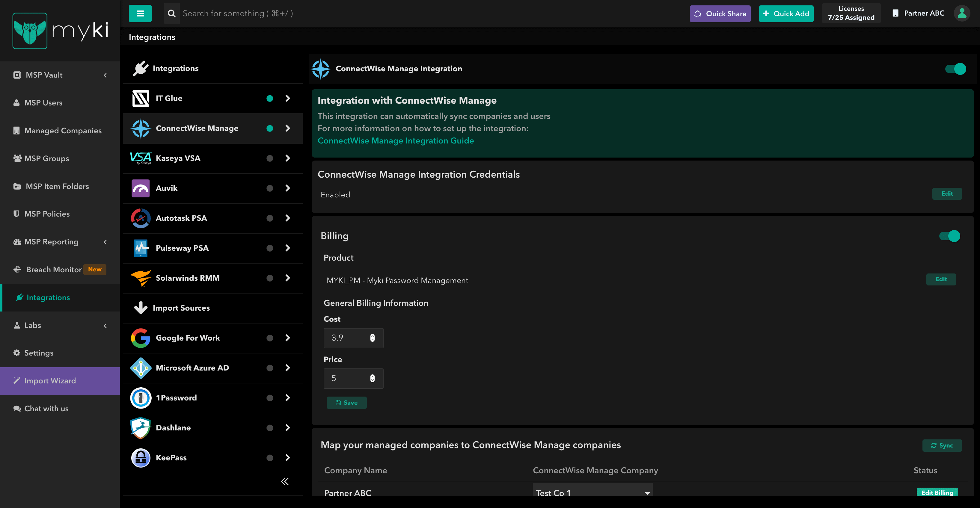This screenshot has height=508, width=980.
Task: Click the MSP Vault safe icon
Action: tap(17, 75)
